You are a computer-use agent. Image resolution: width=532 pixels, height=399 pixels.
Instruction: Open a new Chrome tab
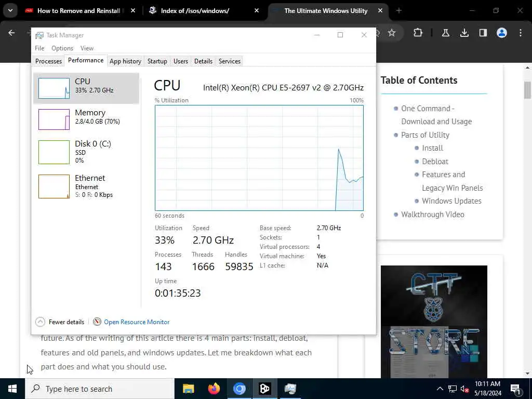tap(398, 11)
